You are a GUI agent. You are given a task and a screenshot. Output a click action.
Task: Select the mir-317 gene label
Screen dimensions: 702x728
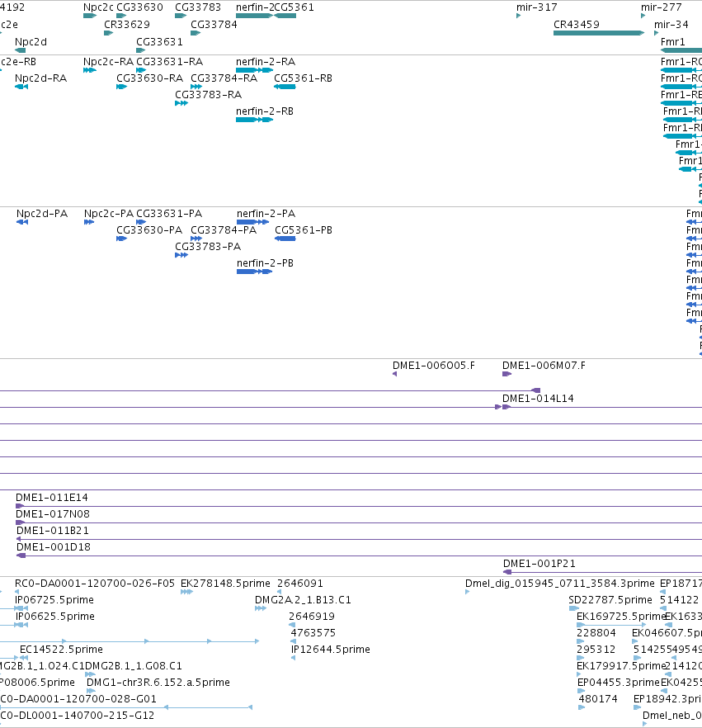pyautogui.click(x=537, y=7)
